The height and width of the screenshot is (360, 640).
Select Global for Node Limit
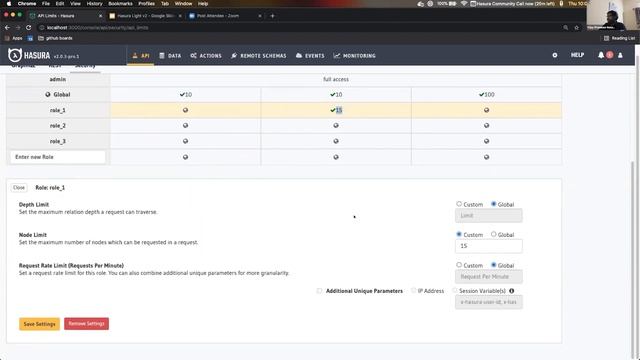[x=493, y=234]
